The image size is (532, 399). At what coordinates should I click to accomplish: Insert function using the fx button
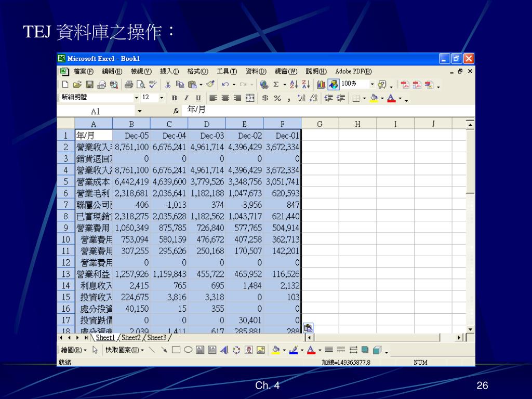[176, 111]
